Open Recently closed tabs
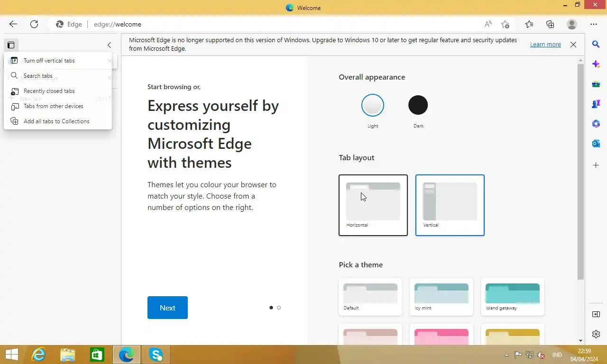Viewport: 607px width, 364px height. click(58, 91)
